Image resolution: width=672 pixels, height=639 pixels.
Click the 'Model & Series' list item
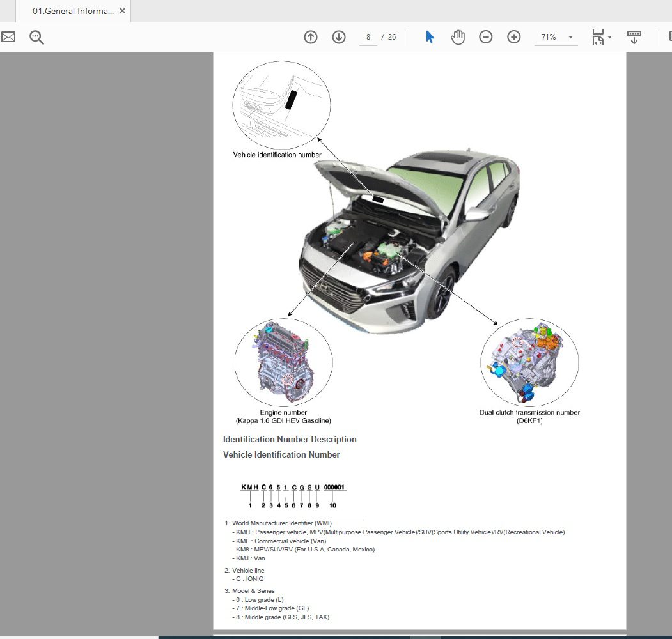[x=249, y=590]
